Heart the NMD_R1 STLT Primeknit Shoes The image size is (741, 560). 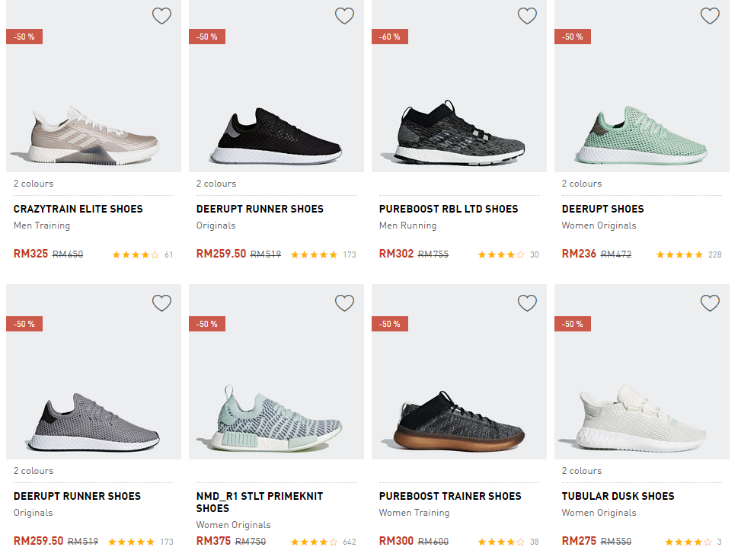[344, 303]
